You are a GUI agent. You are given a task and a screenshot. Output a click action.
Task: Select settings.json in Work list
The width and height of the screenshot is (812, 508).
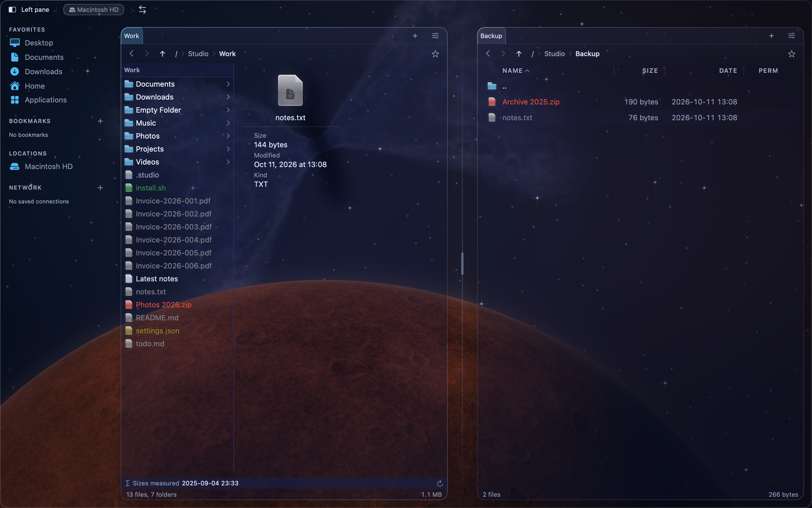pyautogui.click(x=178, y=330)
